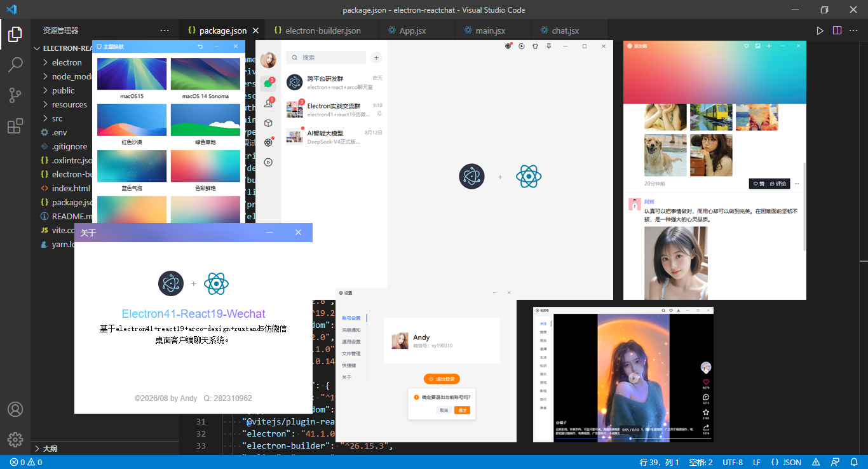Screen dimensions: 868x469
Task: Open the moments aperture icon in chat sidebar
Action: click(x=268, y=142)
